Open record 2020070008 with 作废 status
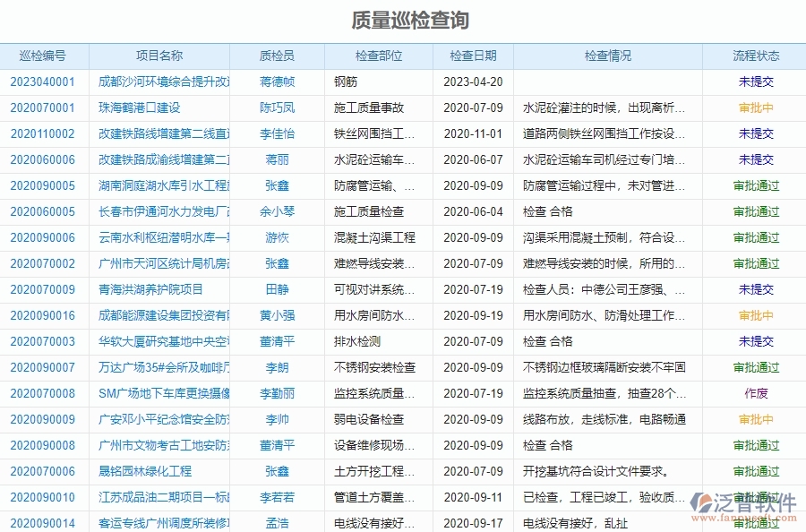 point(45,392)
